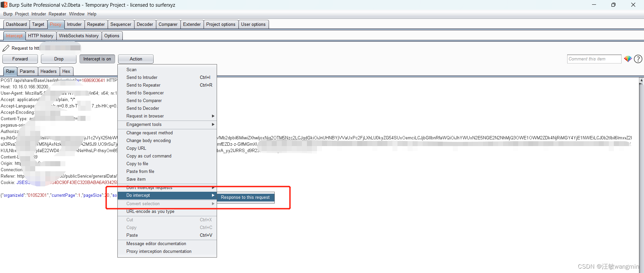Switch to HTTP history tab

tap(41, 36)
